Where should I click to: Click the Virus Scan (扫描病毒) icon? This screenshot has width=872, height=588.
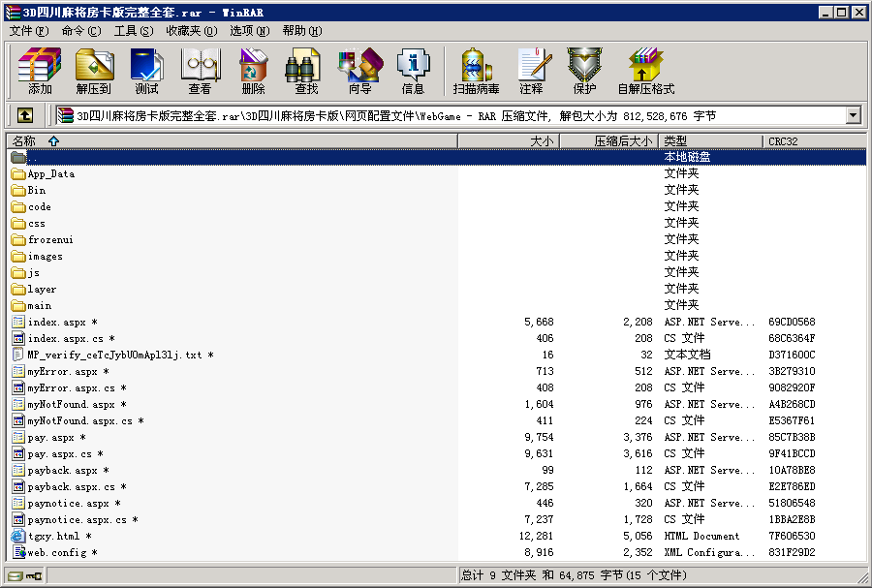pos(476,71)
